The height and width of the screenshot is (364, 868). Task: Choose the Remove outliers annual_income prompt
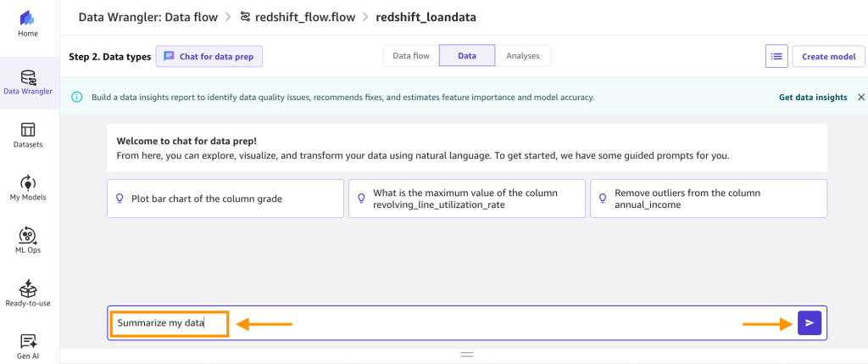(x=709, y=199)
